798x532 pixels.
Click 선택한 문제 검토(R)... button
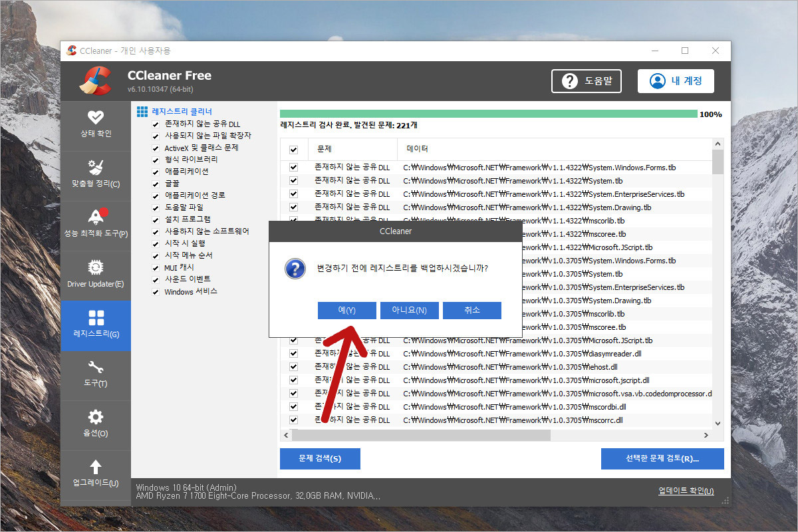[x=662, y=459]
